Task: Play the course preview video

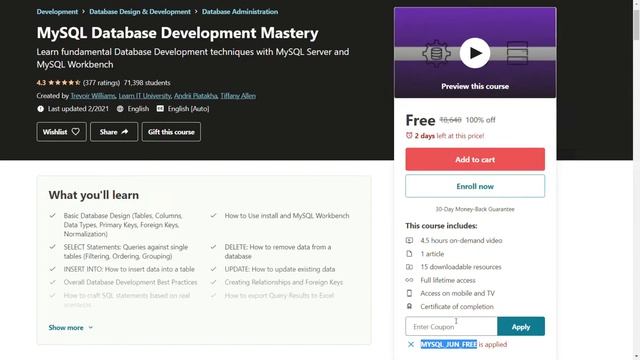Action: (x=475, y=53)
